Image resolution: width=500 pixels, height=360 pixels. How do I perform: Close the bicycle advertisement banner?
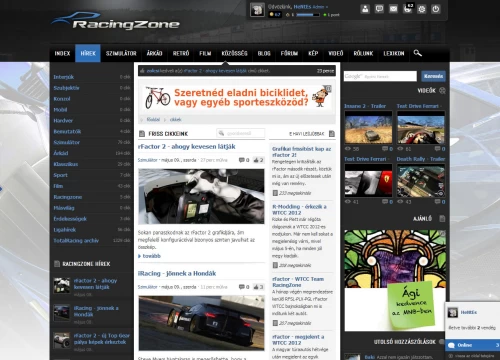[328, 88]
